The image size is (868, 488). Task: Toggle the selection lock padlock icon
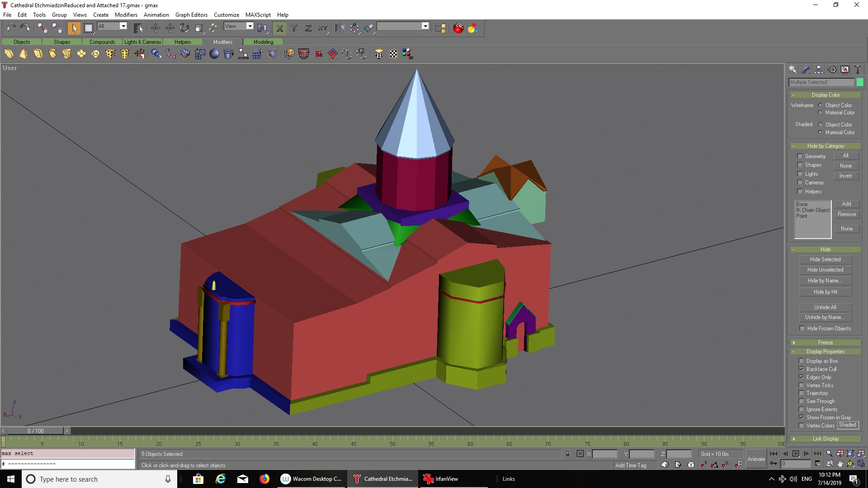[567, 454]
